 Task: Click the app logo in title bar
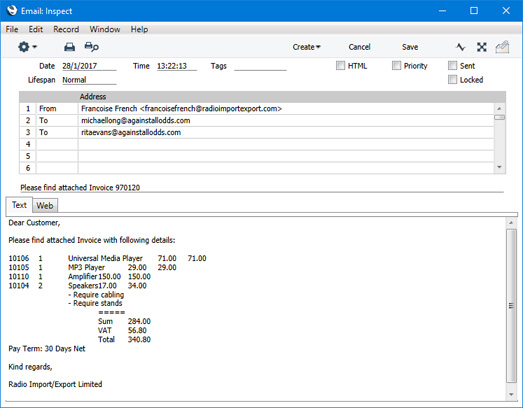12,10
